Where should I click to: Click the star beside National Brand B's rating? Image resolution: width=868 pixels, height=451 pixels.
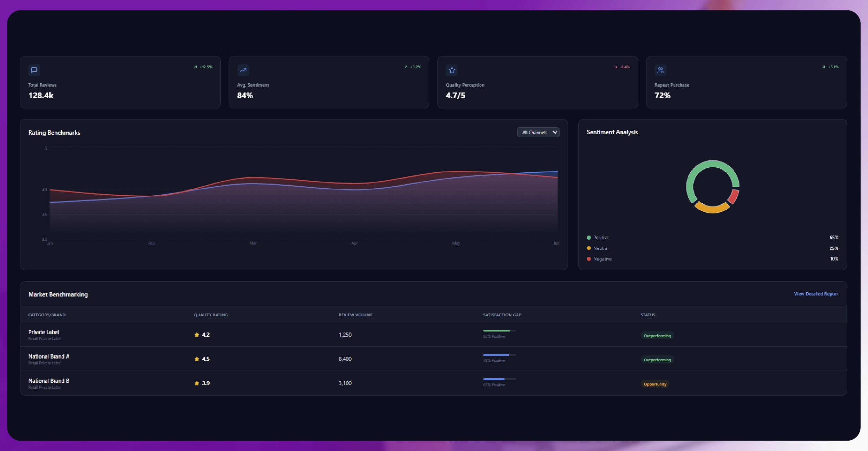click(x=196, y=383)
